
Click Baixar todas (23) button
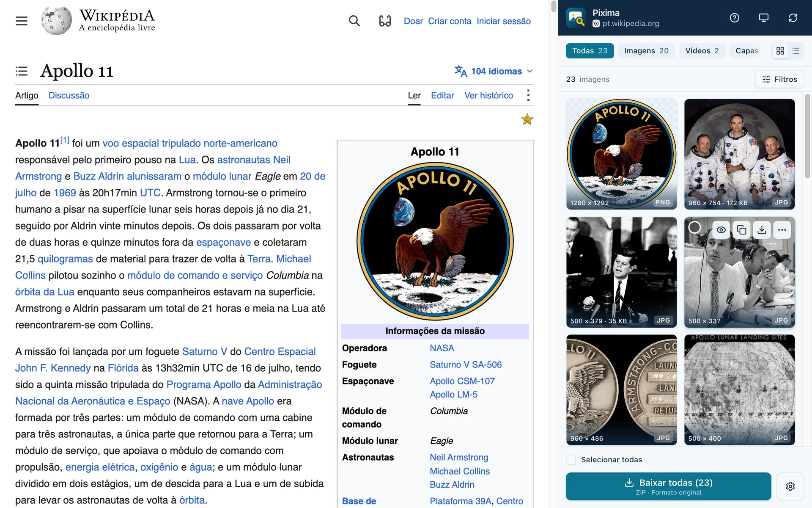click(x=668, y=486)
